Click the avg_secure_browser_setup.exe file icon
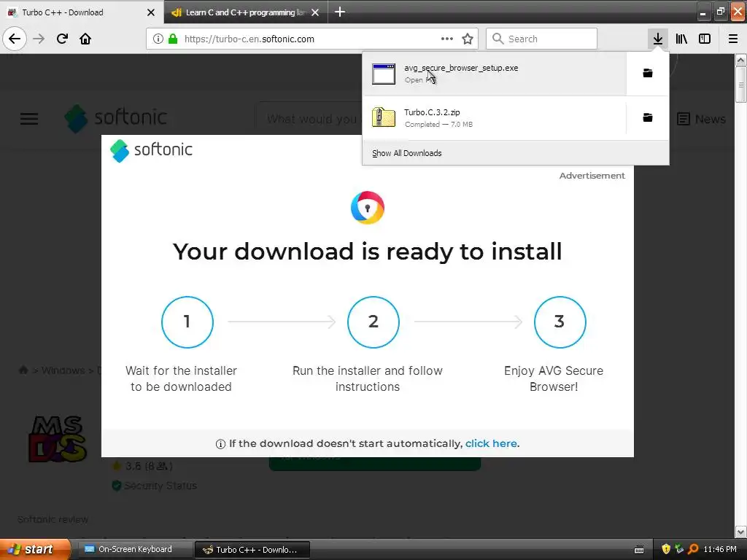This screenshot has height=560, width=747. (x=384, y=74)
